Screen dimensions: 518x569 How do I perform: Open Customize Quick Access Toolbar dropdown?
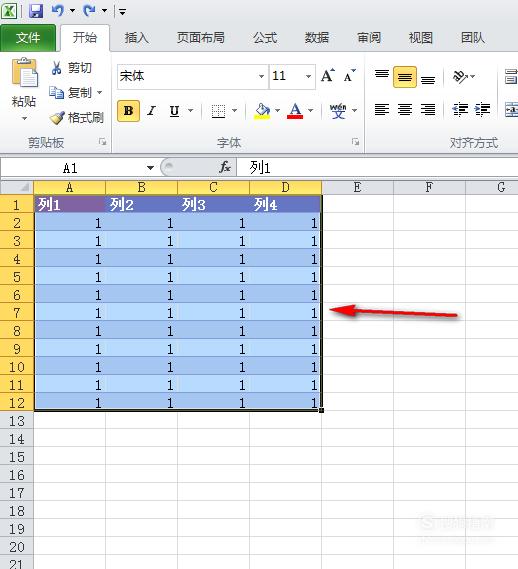tap(122, 12)
